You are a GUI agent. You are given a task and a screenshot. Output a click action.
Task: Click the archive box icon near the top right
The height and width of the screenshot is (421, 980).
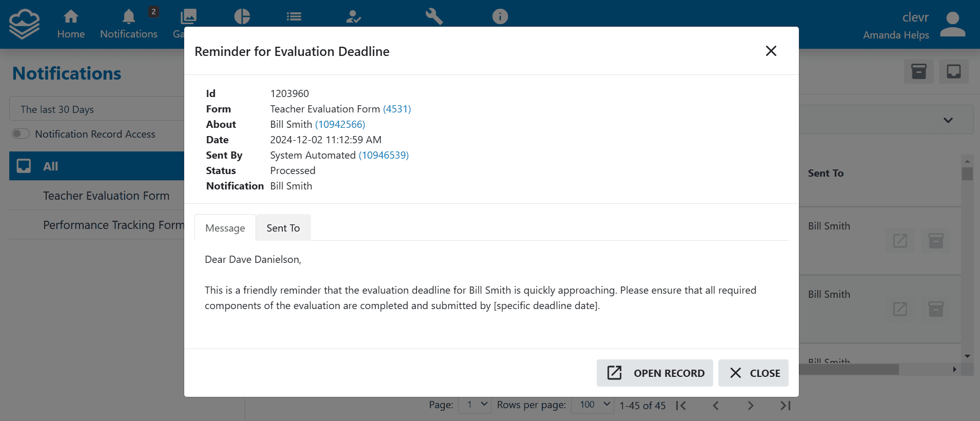(919, 71)
